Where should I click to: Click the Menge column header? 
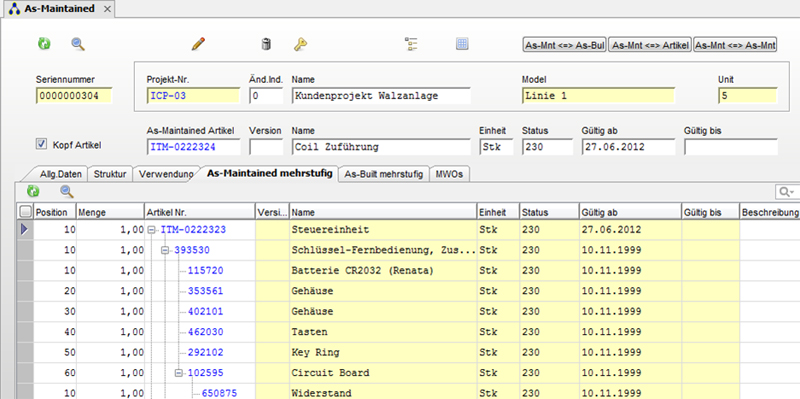[110, 212]
